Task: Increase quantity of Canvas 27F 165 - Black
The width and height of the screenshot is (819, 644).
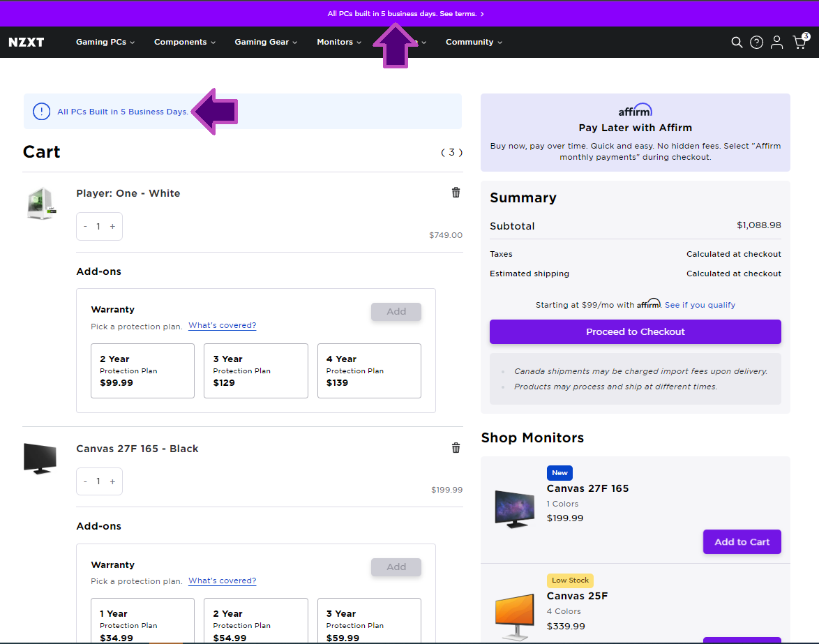Action: [112, 481]
